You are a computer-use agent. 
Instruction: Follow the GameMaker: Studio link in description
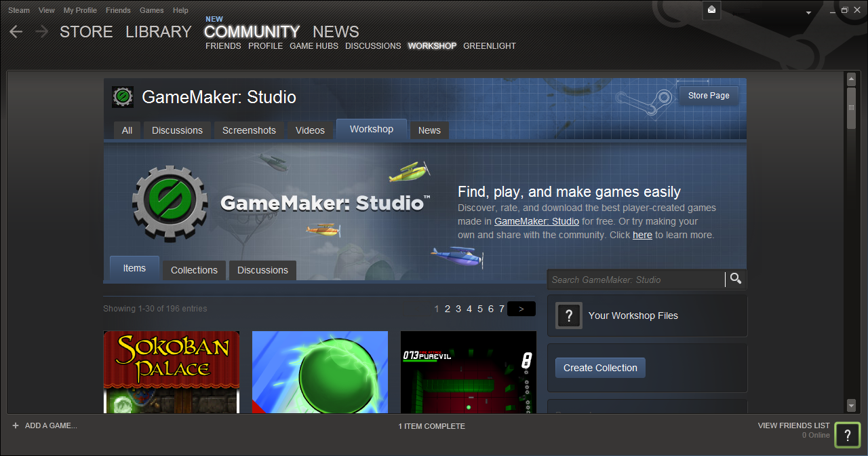click(536, 221)
